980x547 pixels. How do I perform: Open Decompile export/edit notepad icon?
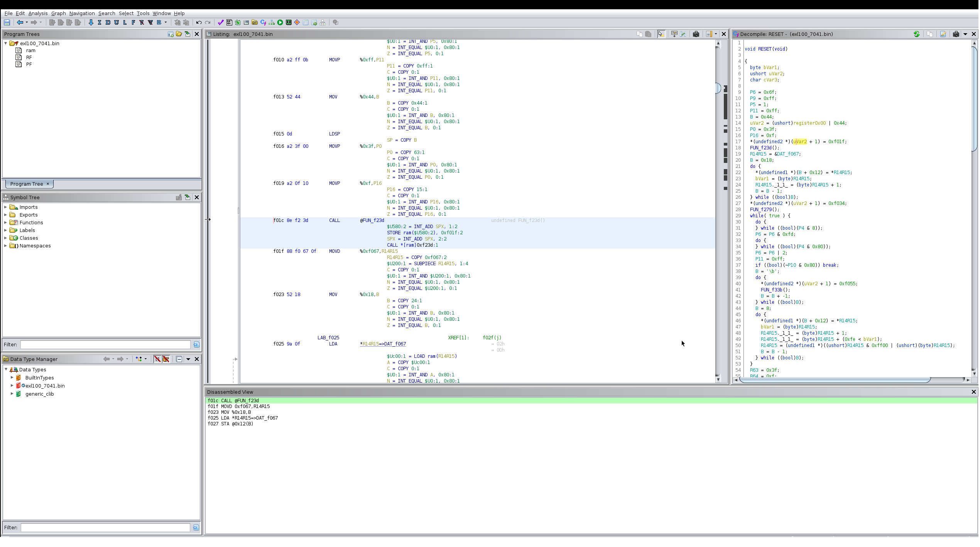click(943, 34)
